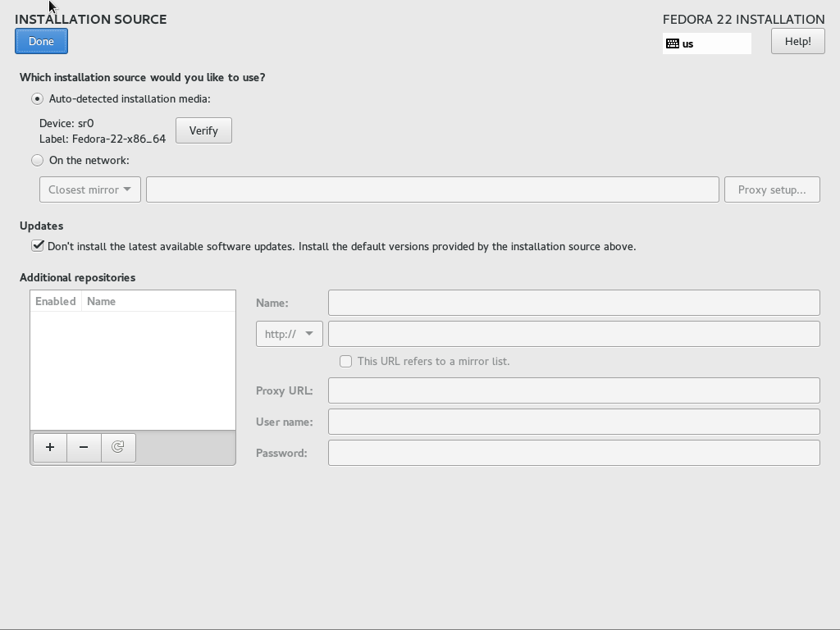Select Auto-detected installation media radio button
840x630 pixels.
pyautogui.click(x=38, y=98)
